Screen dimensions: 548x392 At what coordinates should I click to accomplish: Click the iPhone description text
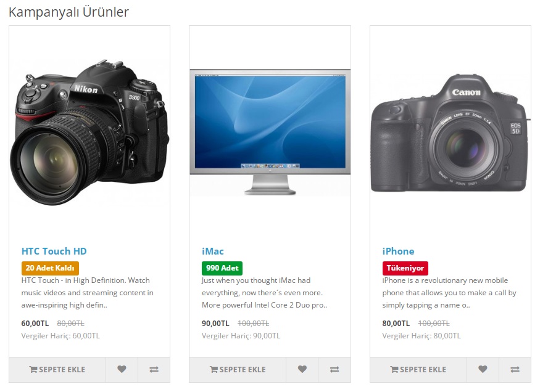[449, 293]
